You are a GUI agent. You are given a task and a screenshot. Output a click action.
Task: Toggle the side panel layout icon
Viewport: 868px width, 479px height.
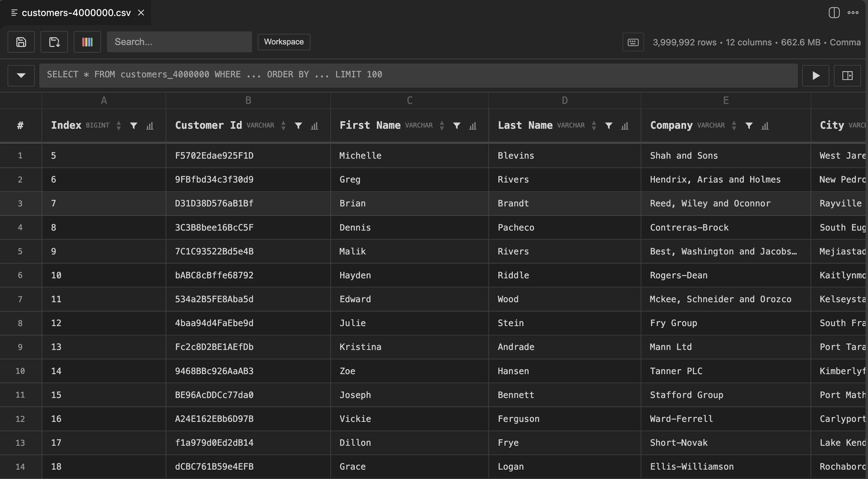847,76
